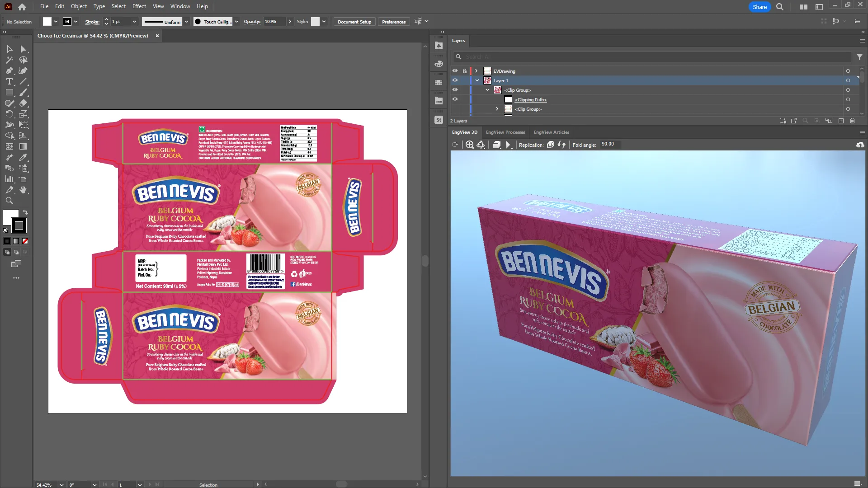Select the Rotate tool
The width and height of the screenshot is (868, 488).
pyautogui.click(x=9, y=114)
